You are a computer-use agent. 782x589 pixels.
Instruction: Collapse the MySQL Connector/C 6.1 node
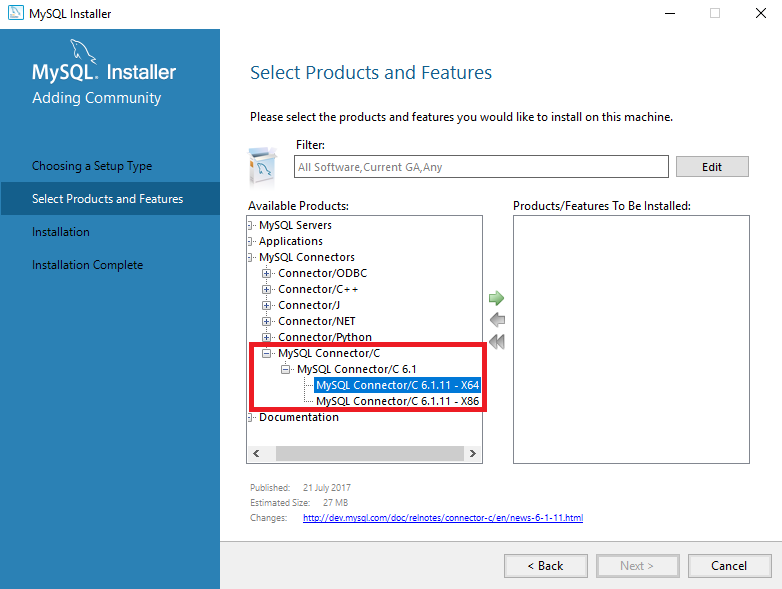[x=285, y=369]
